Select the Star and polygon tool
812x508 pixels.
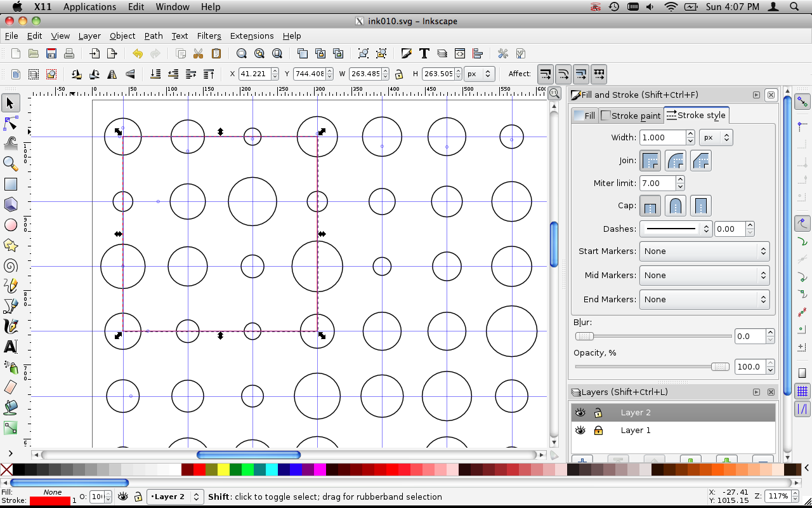pos(11,245)
